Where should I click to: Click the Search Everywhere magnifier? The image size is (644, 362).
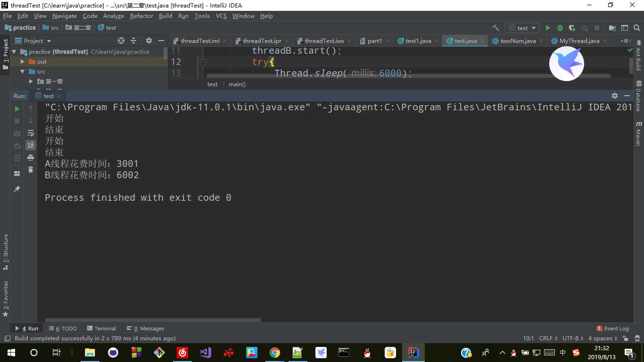[637, 28]
